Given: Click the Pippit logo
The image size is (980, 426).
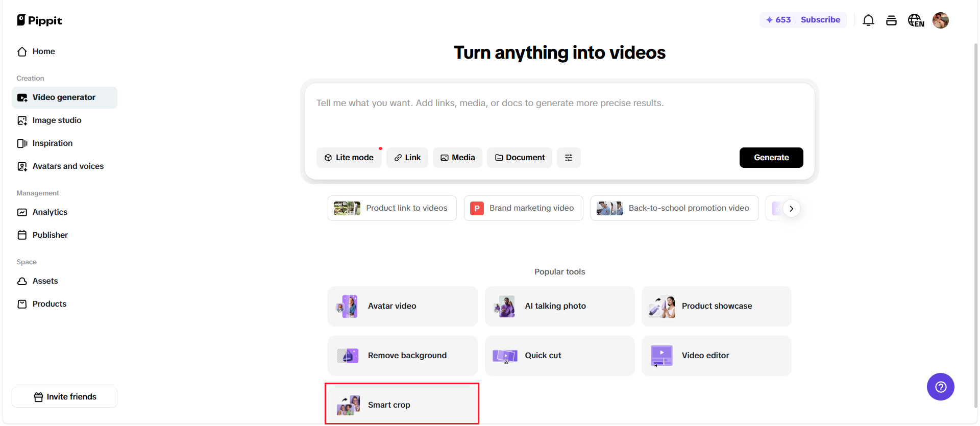Looking at the screenshot, I should pyautogui.click(x=39, y=20).
